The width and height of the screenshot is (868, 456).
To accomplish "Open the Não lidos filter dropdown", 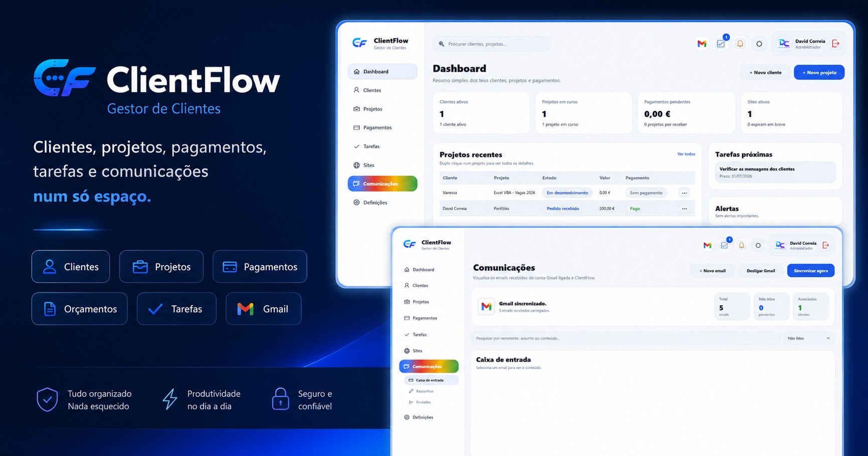I will [x=809, y=339].
